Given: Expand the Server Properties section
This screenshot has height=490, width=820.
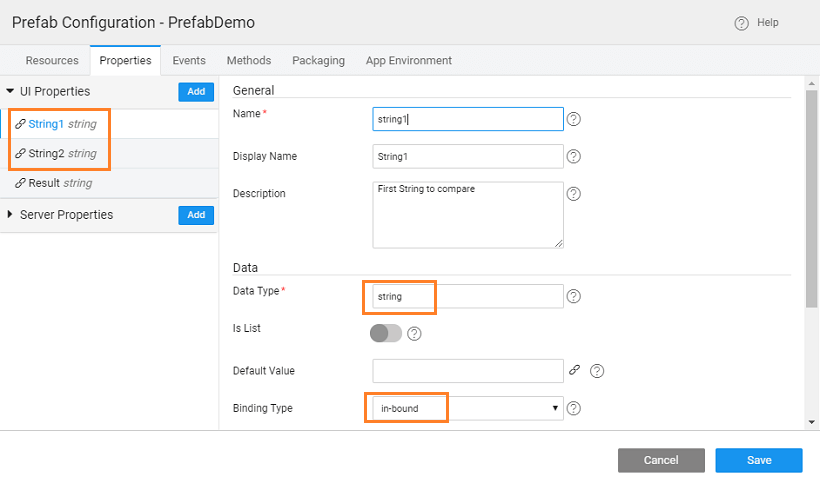Looking at the screenshot, I should tap(10, 215).
